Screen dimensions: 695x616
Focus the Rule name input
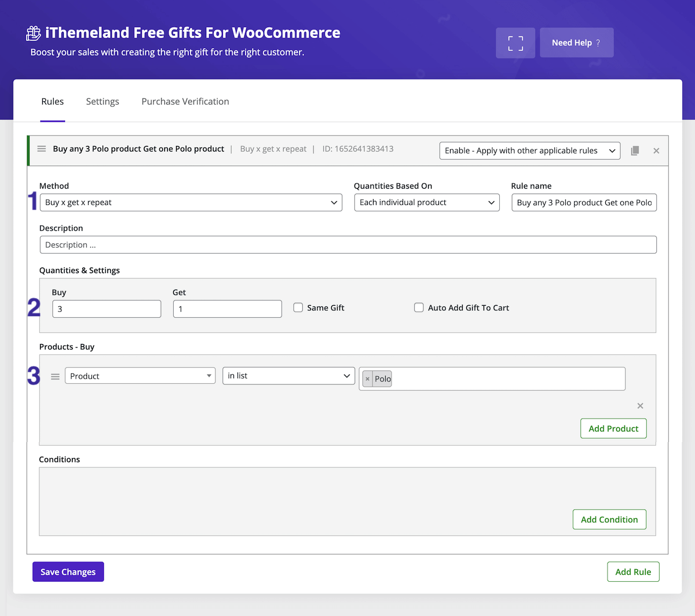(x=584, y=203)
